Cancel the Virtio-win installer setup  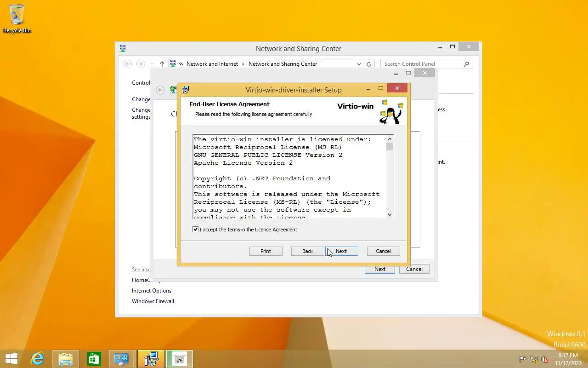pyautogui.click(x=383, y=251)
